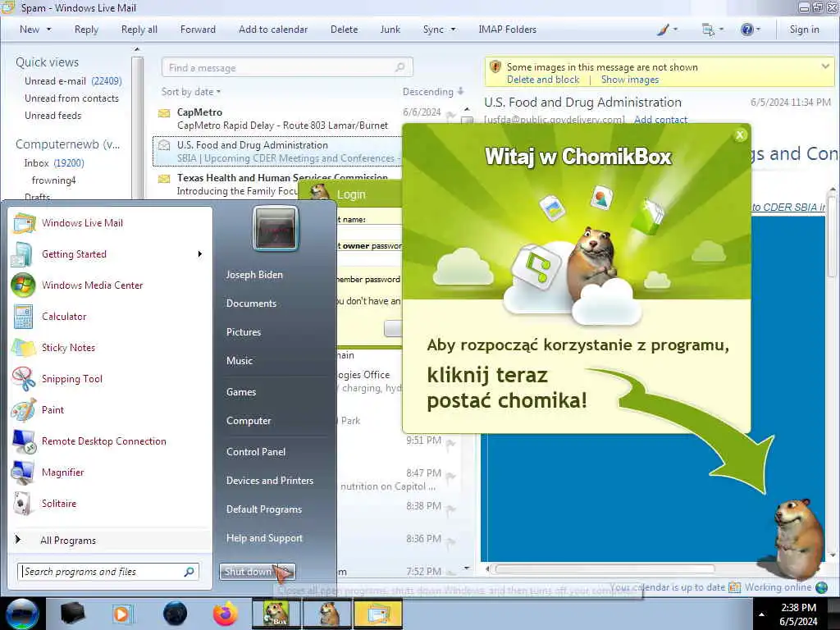The width and height of the screenshot is (840, 630).
Task: Delete the selected message
Action: (x=344, y=30)
